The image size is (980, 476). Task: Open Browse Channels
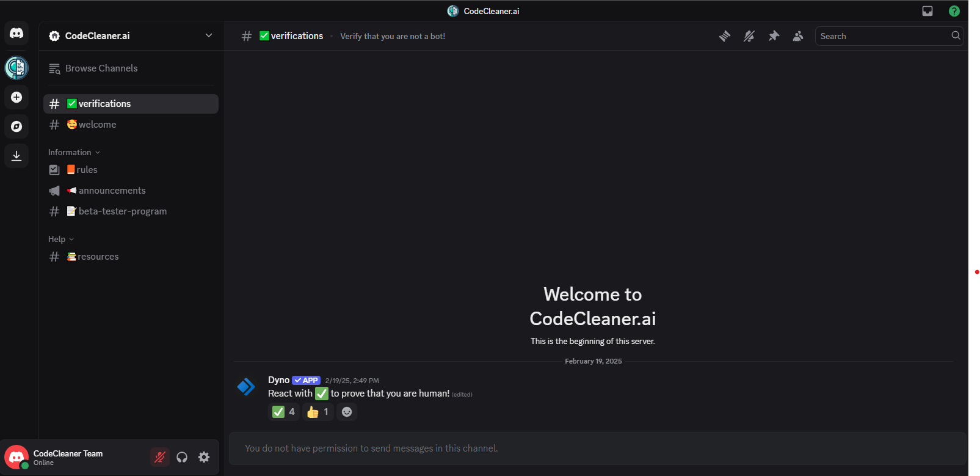coord(131,68)
